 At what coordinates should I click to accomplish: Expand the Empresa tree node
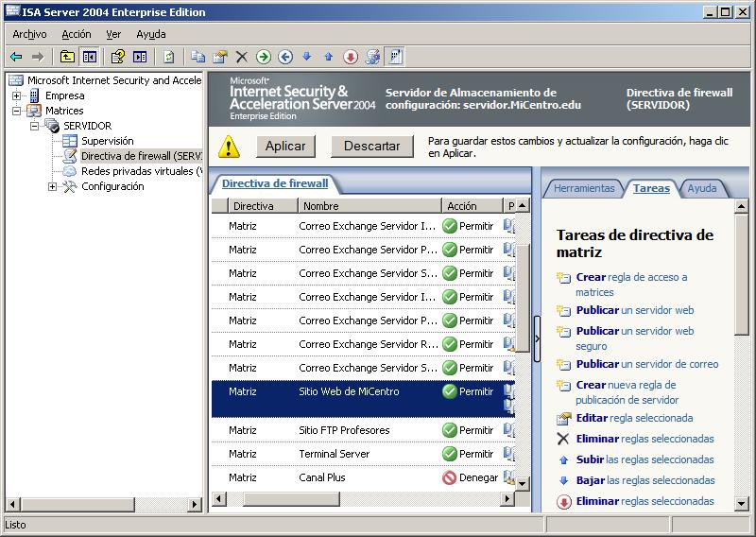point(16,95)
